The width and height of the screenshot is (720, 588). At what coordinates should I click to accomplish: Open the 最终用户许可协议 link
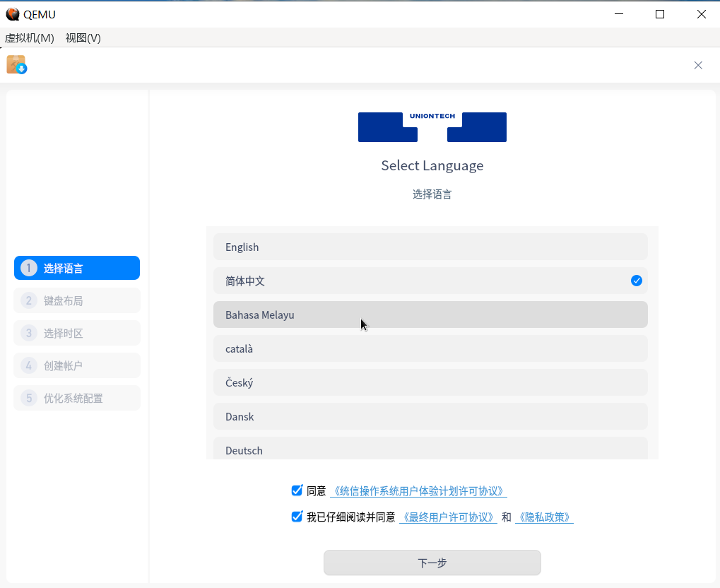click(448, 517)
